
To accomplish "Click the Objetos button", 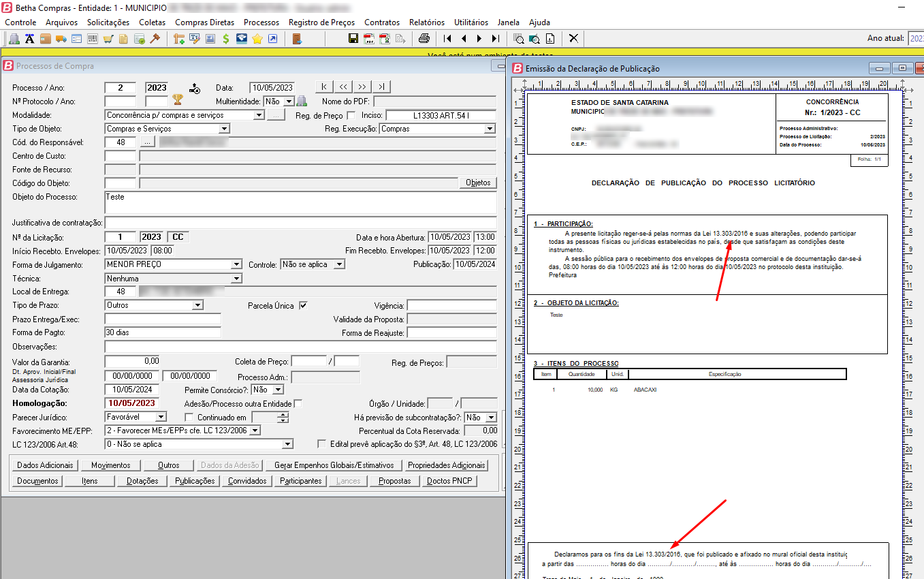I will pyautogui.click(x=478, y=183).
